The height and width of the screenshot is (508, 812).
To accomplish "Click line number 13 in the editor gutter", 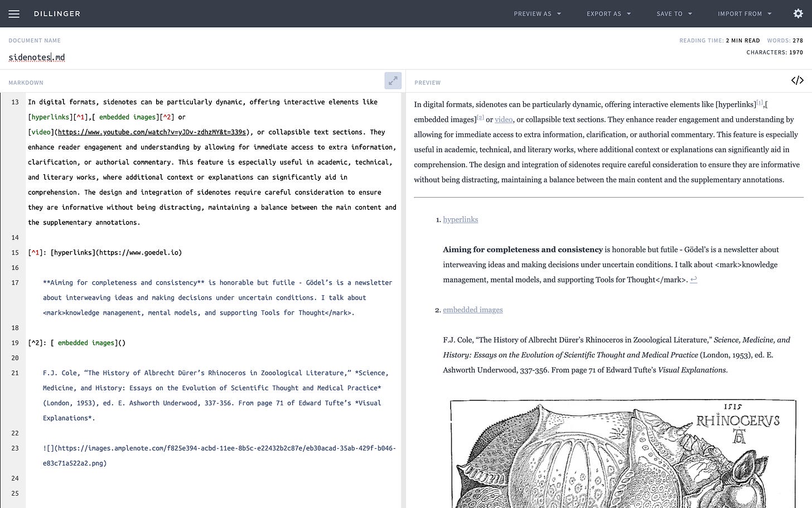I will click(x=15, y=102).
